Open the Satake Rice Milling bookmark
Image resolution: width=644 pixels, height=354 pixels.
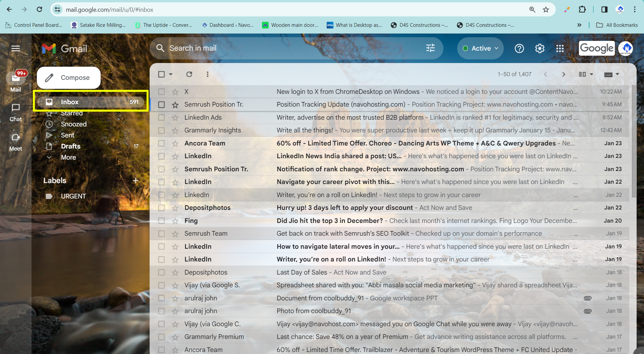98,25
